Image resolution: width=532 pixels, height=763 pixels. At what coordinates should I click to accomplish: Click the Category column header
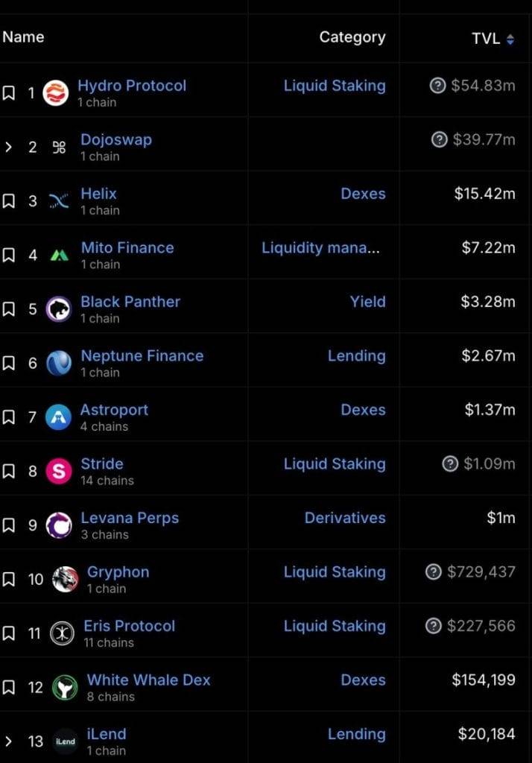tap(352, 37)
